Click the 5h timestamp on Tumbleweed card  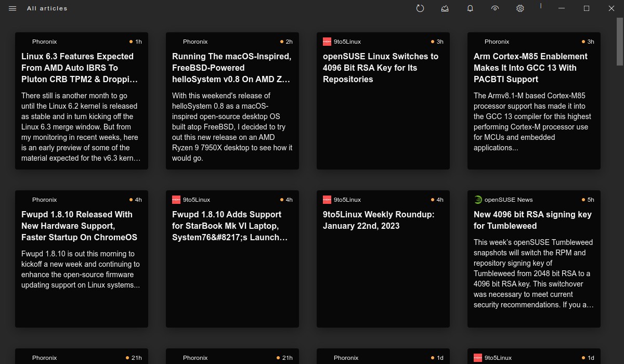(x=591, y=200)
